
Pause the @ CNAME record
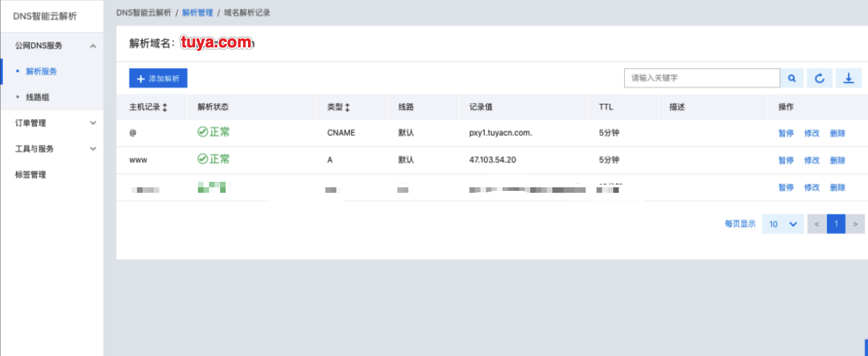click(x=786, y=133)
